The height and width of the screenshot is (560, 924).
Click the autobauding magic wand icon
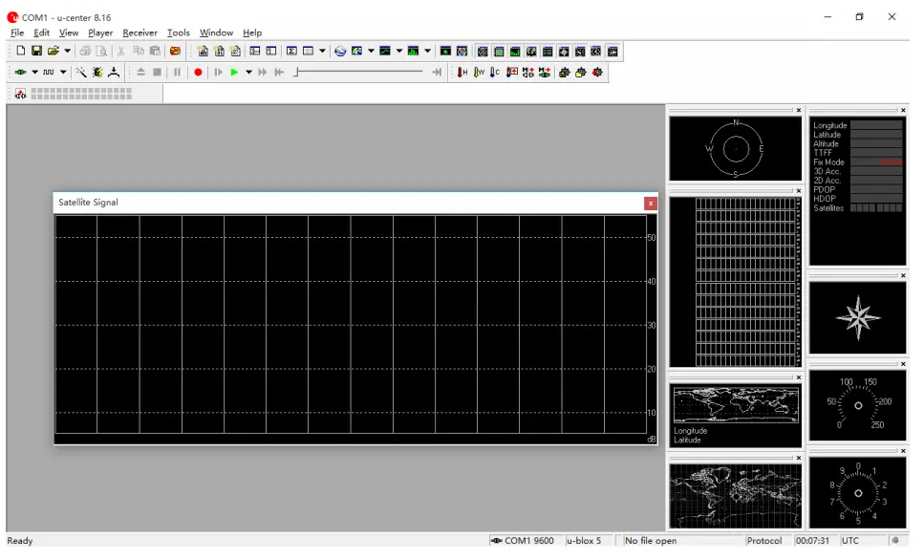click(x=81, y=73)
